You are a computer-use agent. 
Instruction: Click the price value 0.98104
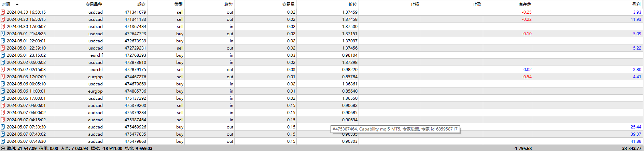pos(350,55)
